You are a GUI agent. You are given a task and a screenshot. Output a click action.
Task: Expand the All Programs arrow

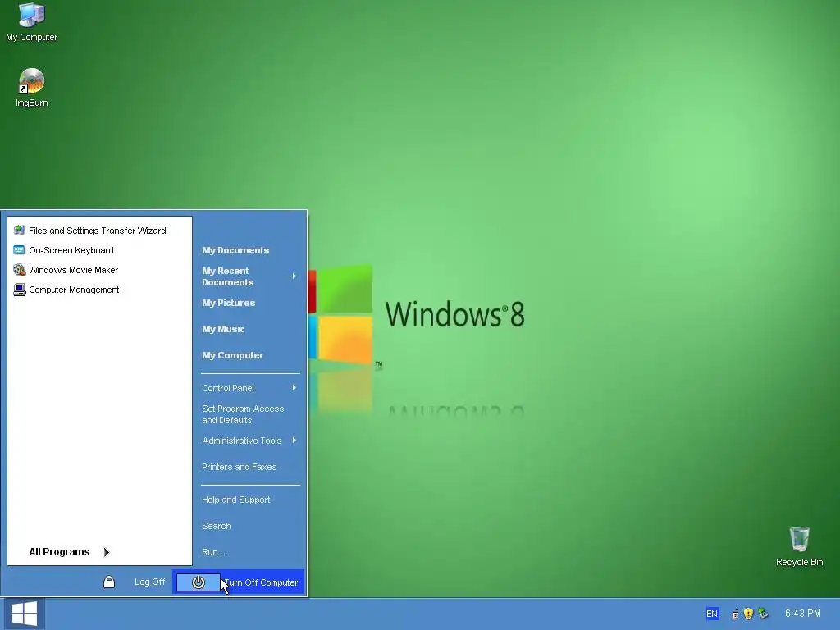(106, 552)
